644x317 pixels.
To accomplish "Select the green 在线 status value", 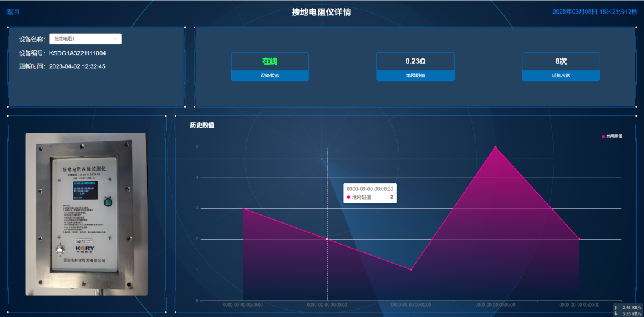I will pos(270,61).
